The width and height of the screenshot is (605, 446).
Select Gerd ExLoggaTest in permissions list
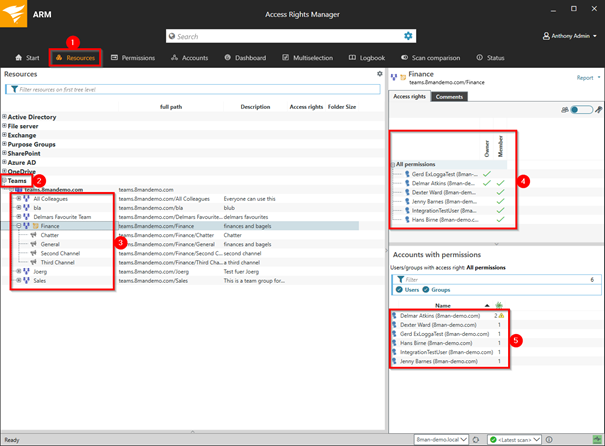[444, 174]
